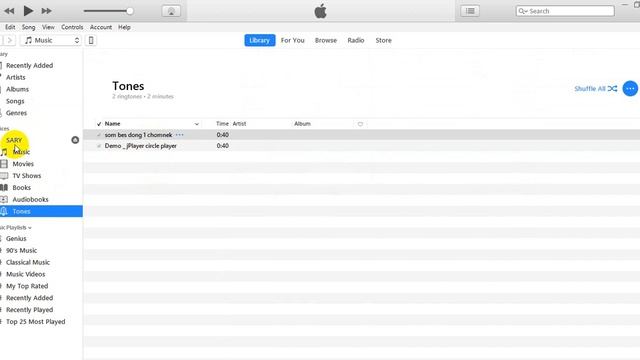The width and height of the screenshot is (640, 360).
Task: Open TV Shows under the device
Action: [x=27, y=176]
